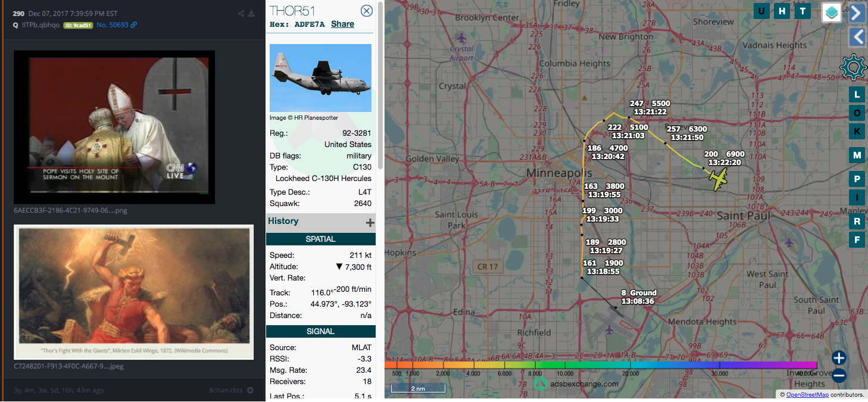
Task: Click the download icon on post 290
Action: point(252,13)
